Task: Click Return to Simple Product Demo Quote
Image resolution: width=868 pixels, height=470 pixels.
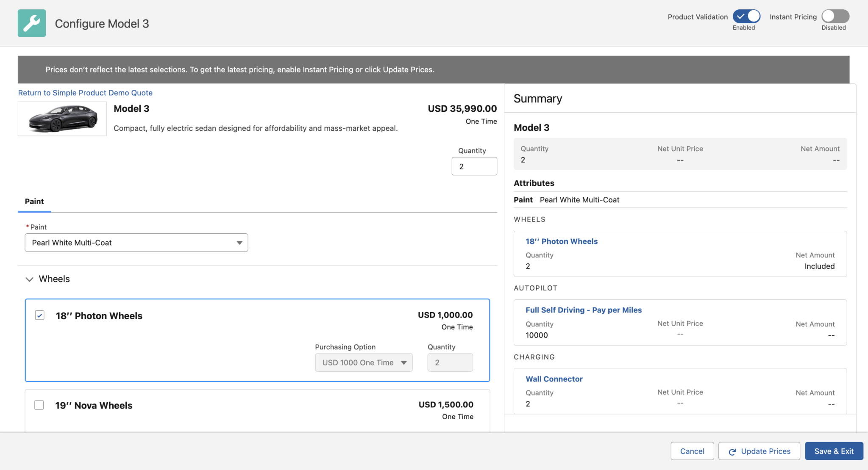Action: (x=85, y=93)
